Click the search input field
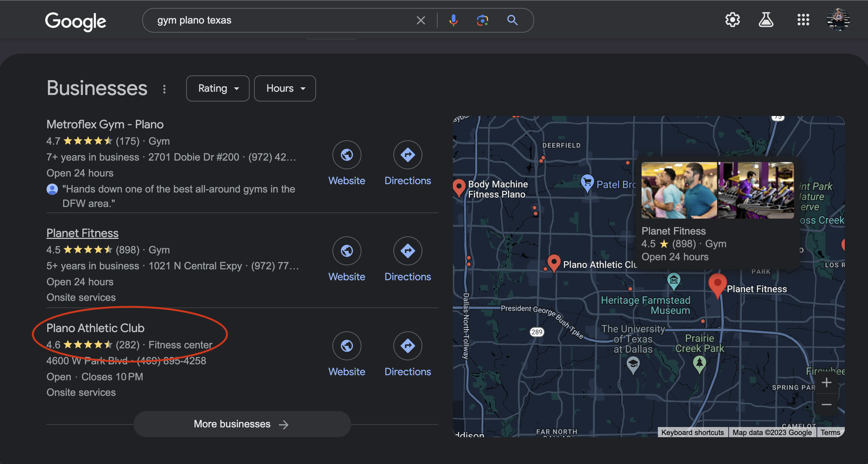The width and height of the screenshot is (868, 464). click(283, 20)
